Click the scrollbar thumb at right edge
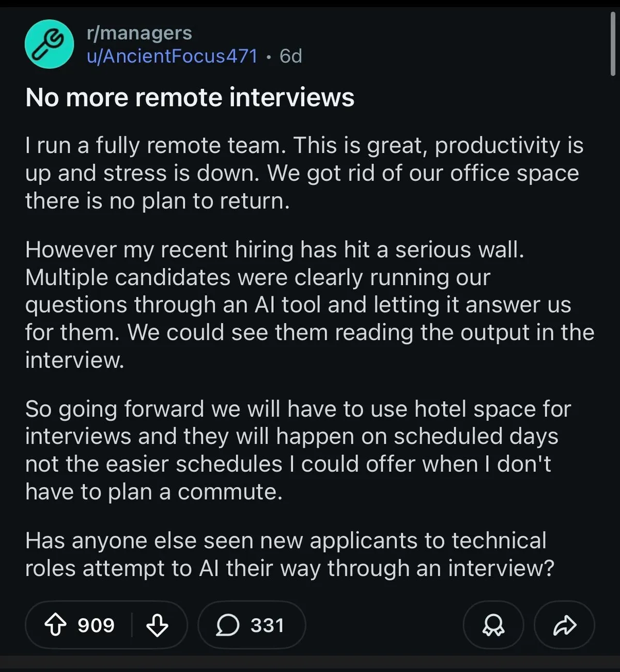This screenshot has height=672, width=620. (613, 44)
